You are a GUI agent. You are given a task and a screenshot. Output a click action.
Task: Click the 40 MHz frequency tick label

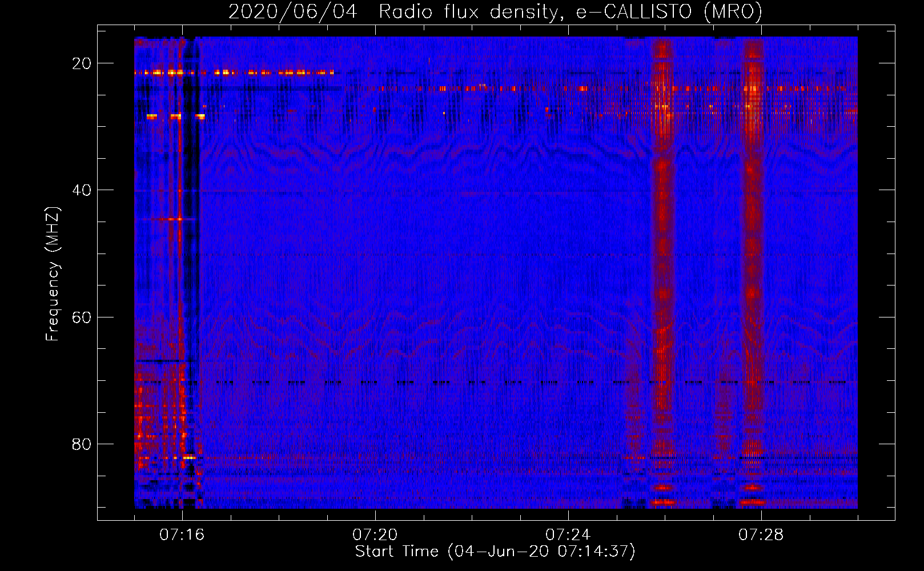tap(82, 190)
